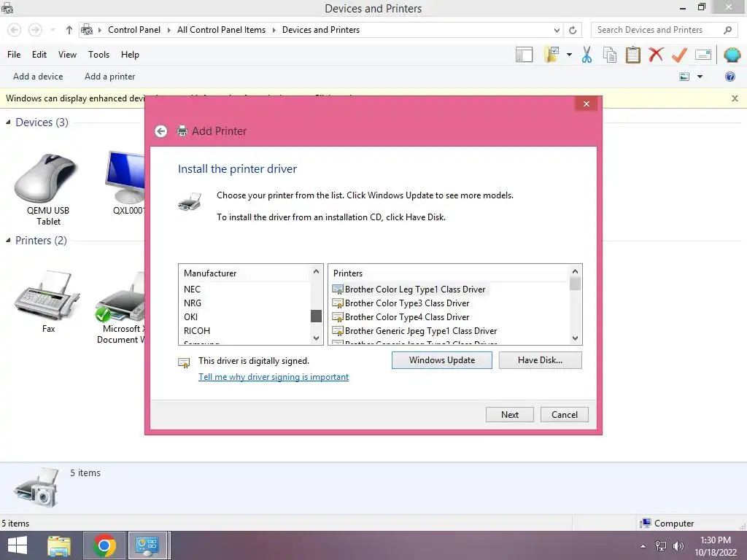
Task: Click the network tray icon
Action: [661, 546]
